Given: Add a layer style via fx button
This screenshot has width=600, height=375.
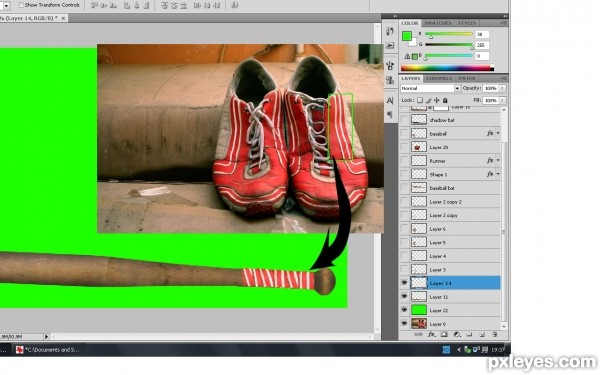Looking at the screenshot, I should tap(431, 334).
